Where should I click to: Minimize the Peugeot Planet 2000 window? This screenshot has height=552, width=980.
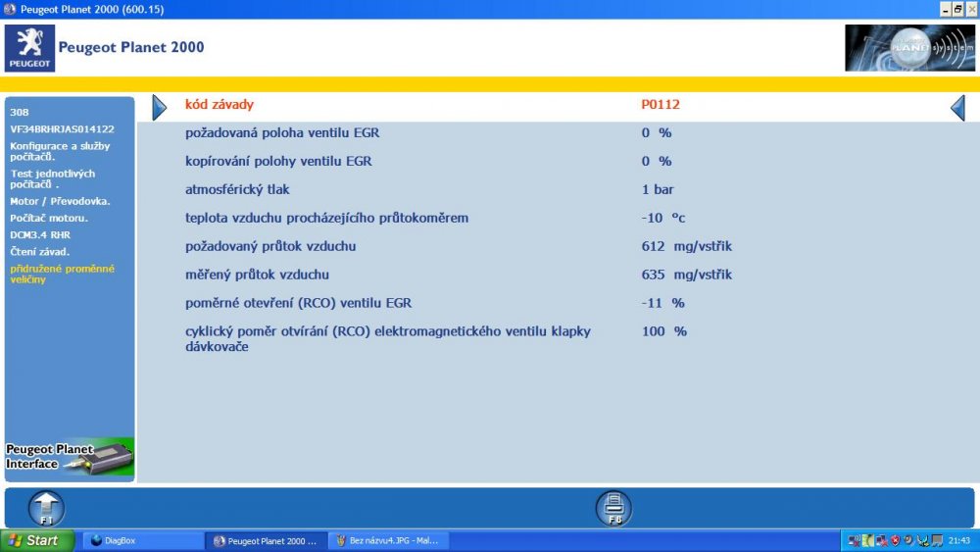pyautogui.click(x=945, y=10)
